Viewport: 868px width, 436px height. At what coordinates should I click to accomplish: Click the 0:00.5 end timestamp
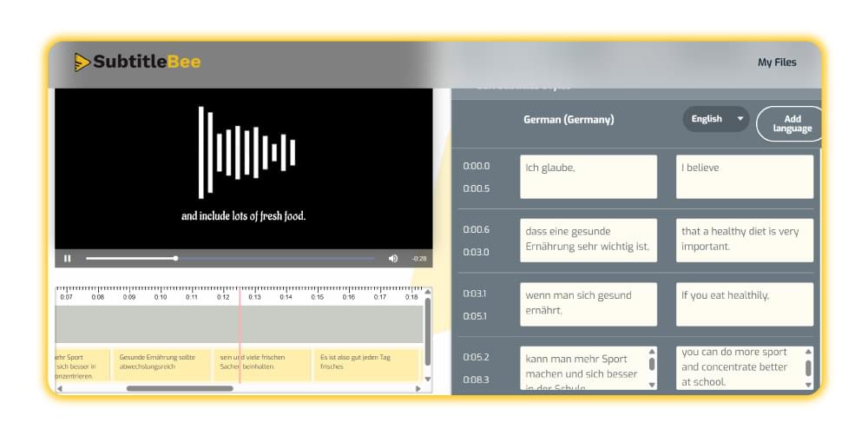476,188
